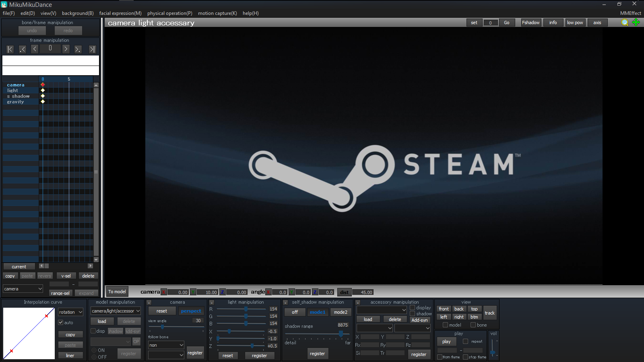This screenshot has width=644, height=362.
Task: Jump to the first frame arrow button
Action: [10, 49]
